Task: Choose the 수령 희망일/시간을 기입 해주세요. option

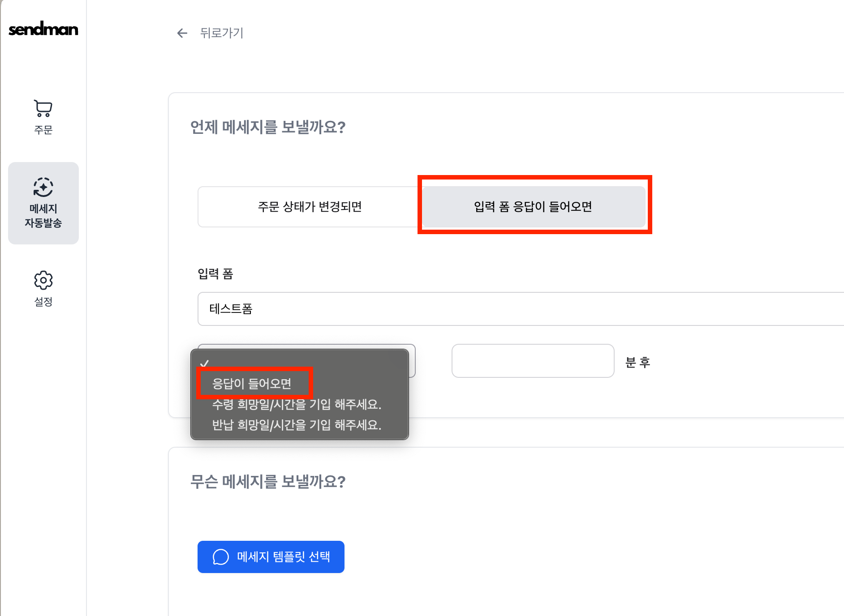Action: [297, 405]
